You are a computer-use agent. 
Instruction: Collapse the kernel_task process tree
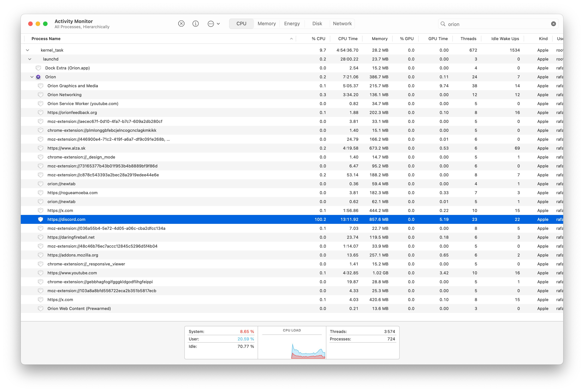pyautogui.click(x=27, y=50)
